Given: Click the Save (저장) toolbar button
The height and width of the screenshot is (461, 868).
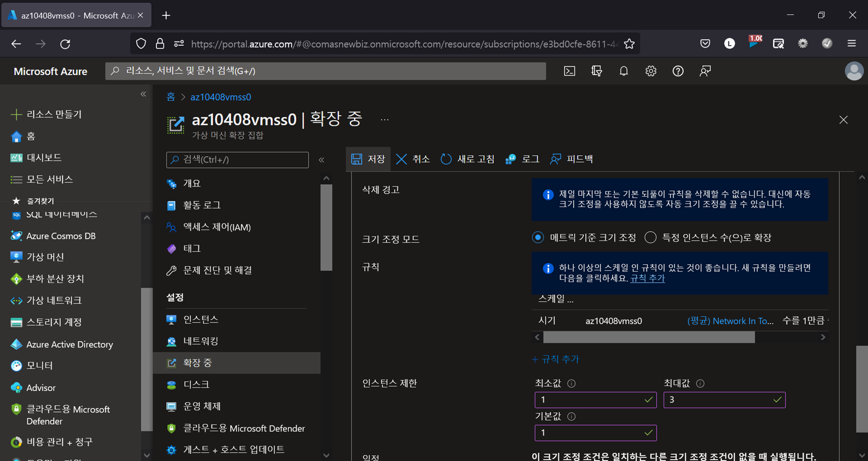Looking at the screenshot, I should (368, 159).
